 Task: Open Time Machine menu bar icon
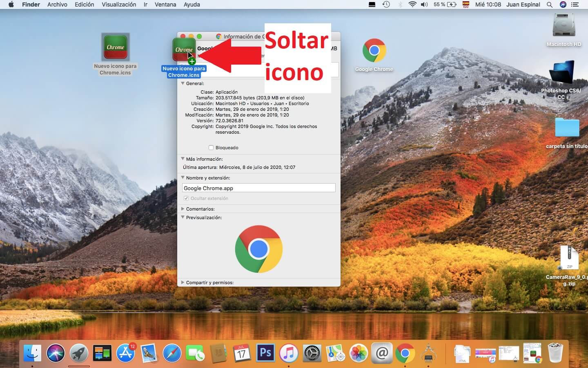click(x=386, y=4)
